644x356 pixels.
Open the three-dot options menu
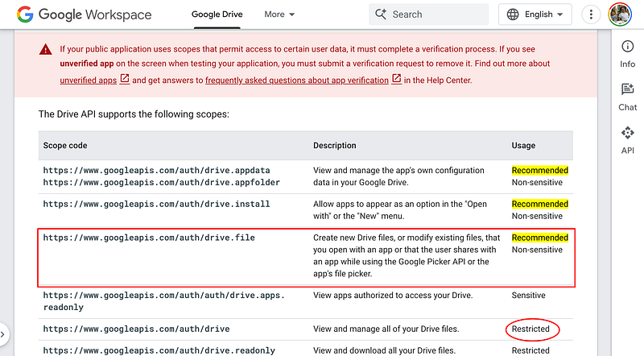tap(592, 14)
